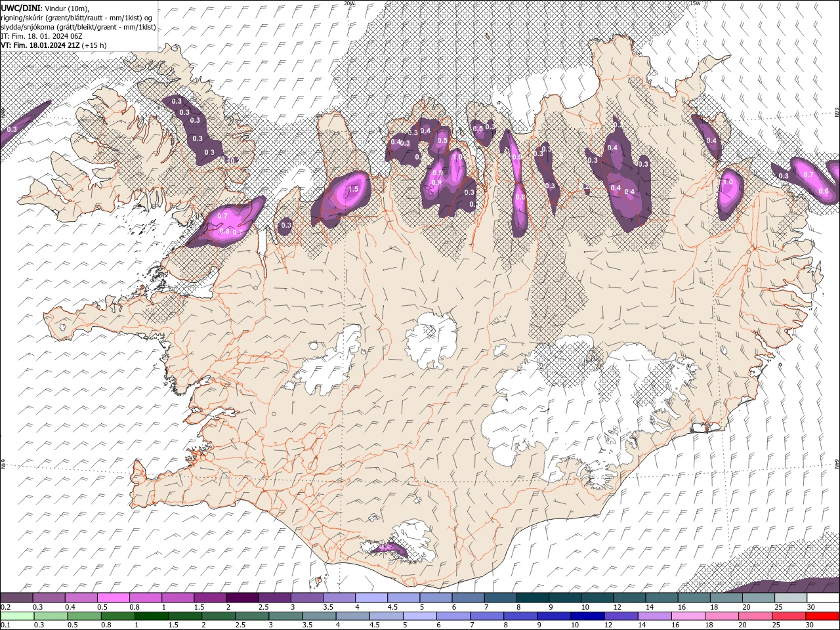Select the light violet swatch at lower legend 14

tap(655, 616)
